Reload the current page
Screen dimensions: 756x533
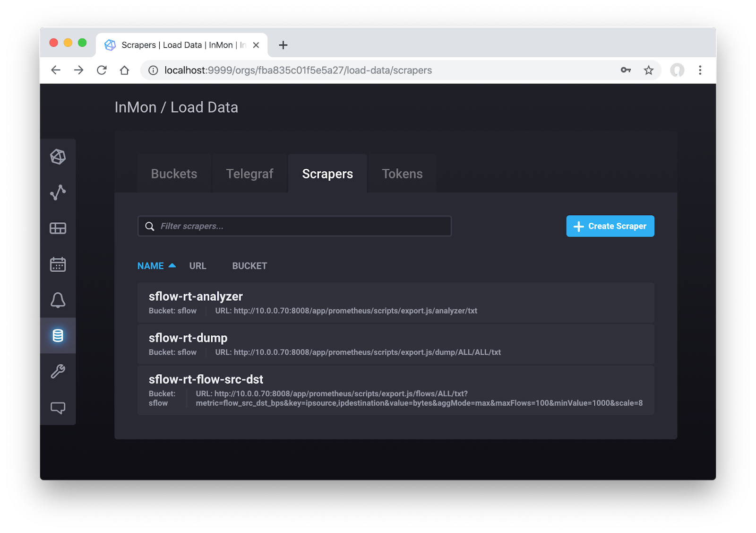click(102, 70)
